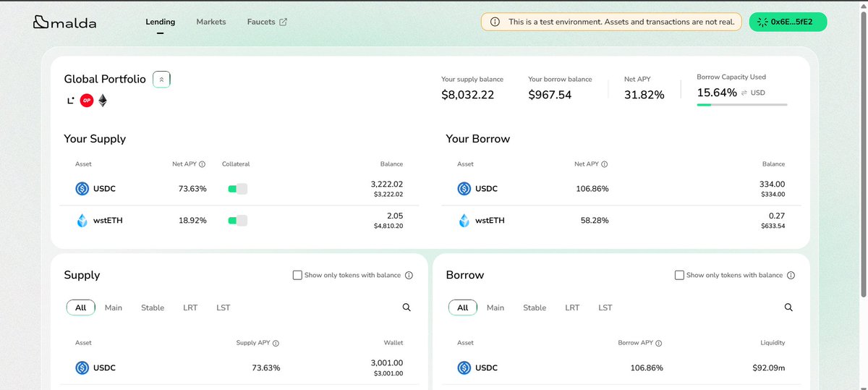Select Stable filter in Borrow panel

coord(535,308)
